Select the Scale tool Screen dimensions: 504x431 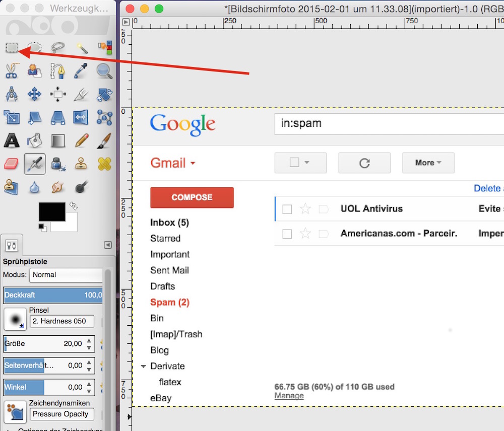(x=12, y=117)
